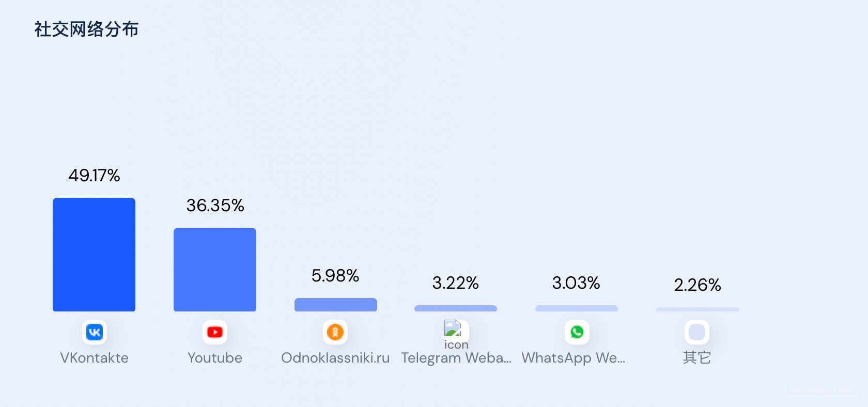This screenshot has height=407, width=868.
Task: Click the Youtube label text
Action: click(215, 358)
